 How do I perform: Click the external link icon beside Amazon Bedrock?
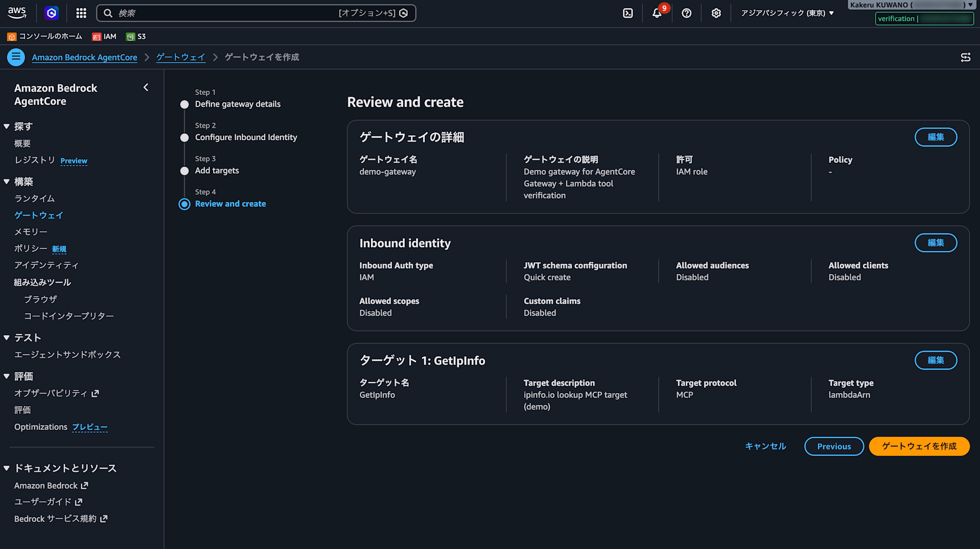point(84,485)
